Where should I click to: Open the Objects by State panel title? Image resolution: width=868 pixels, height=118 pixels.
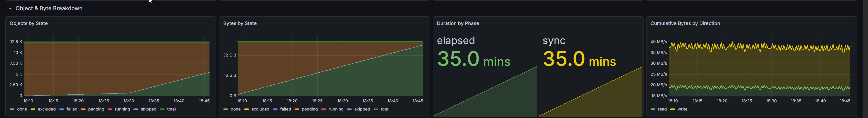(x=29, y=23)
